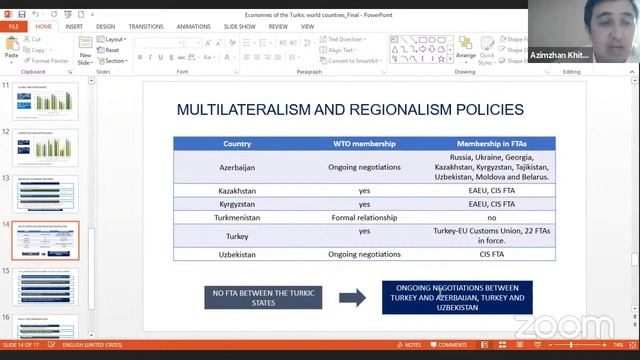The height and width of the screenshot is (360, 640).
Task: Click Decrease Font Size icon
Action: pos(218,43)
